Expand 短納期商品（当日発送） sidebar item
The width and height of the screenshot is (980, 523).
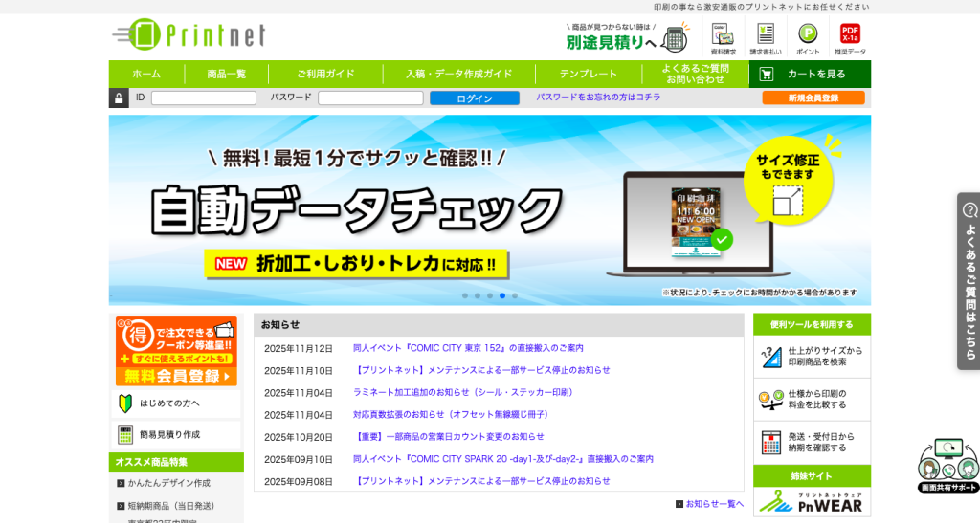[x=176, y=506]
